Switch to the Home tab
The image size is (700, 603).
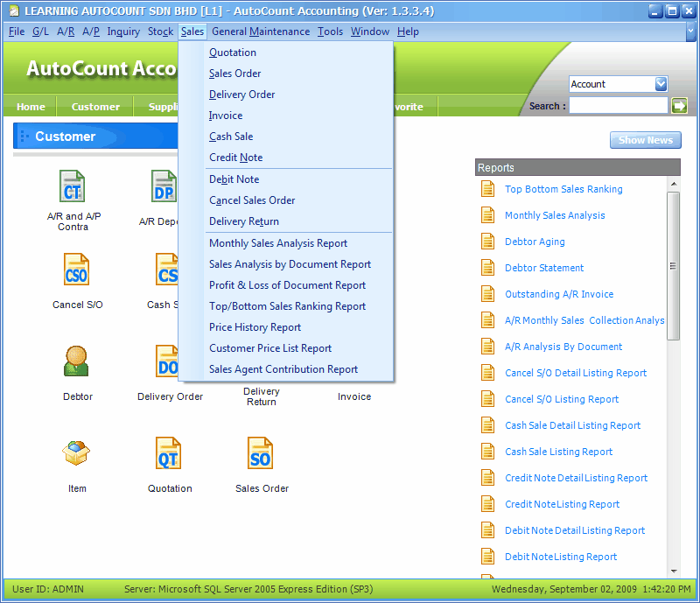coord(31,107)
